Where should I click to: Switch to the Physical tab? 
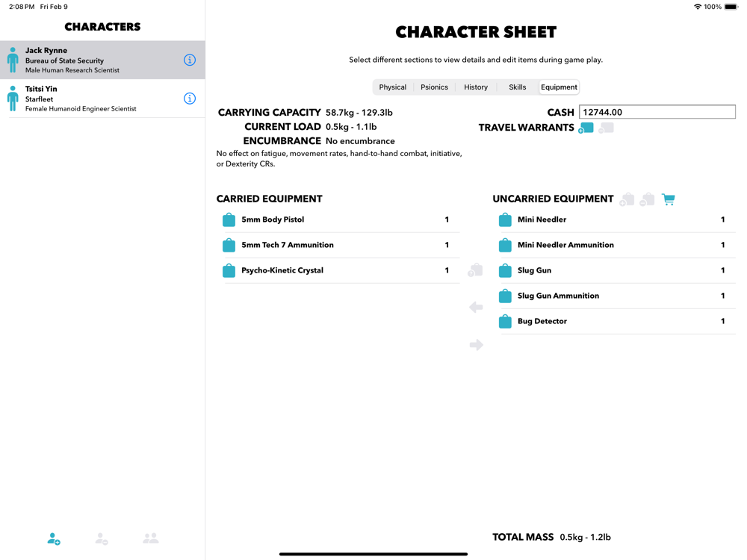393,87
